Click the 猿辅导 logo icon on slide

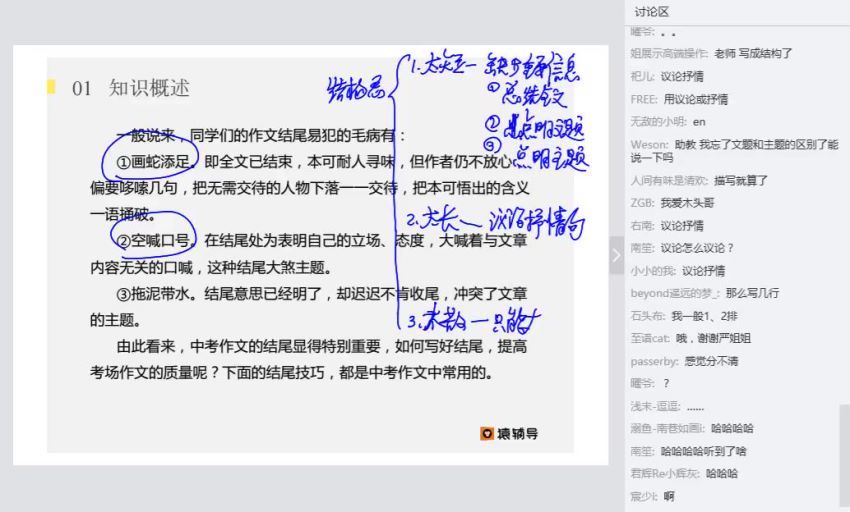tap(487, 433)
